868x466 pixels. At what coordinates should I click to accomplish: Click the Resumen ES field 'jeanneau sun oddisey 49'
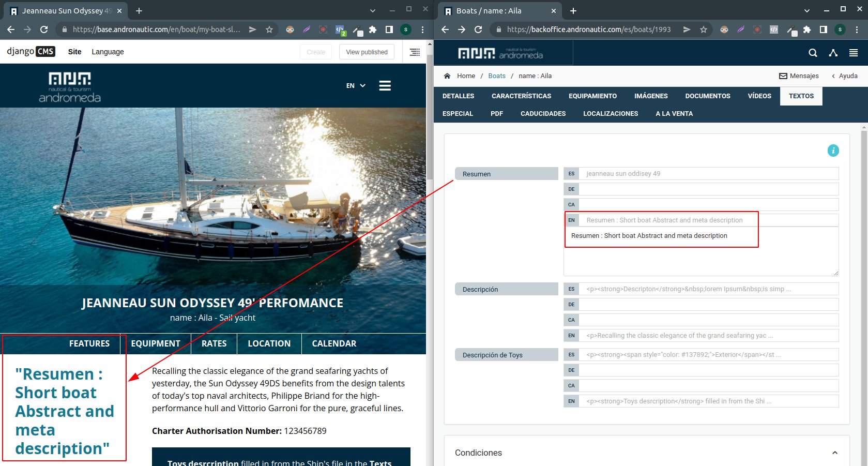(708, 173)
